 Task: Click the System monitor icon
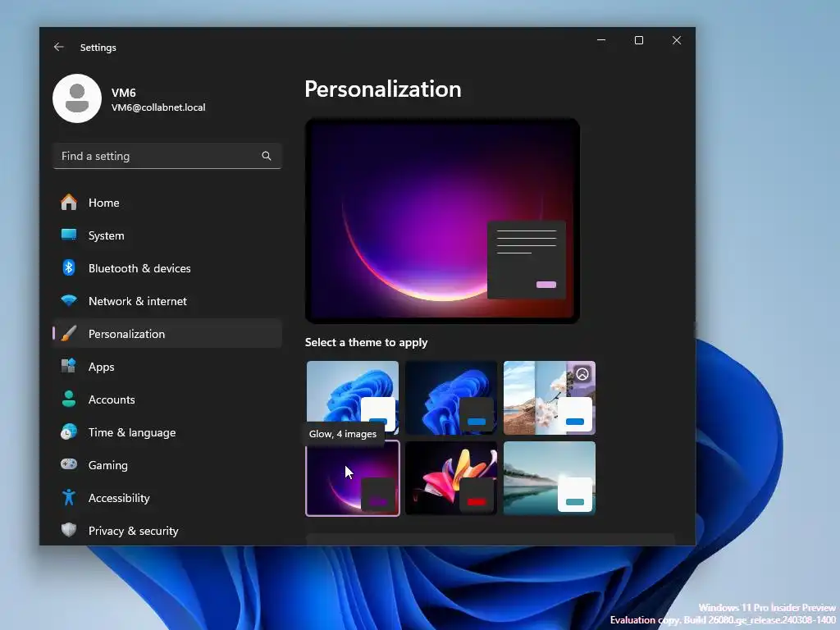(x=69, y=235)
